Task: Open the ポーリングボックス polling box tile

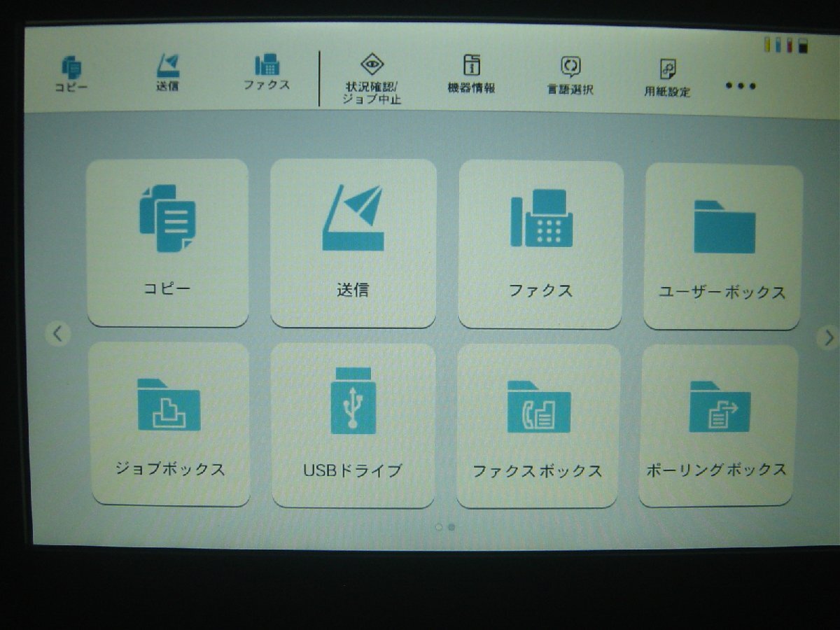Action: (x=718, y=426)
